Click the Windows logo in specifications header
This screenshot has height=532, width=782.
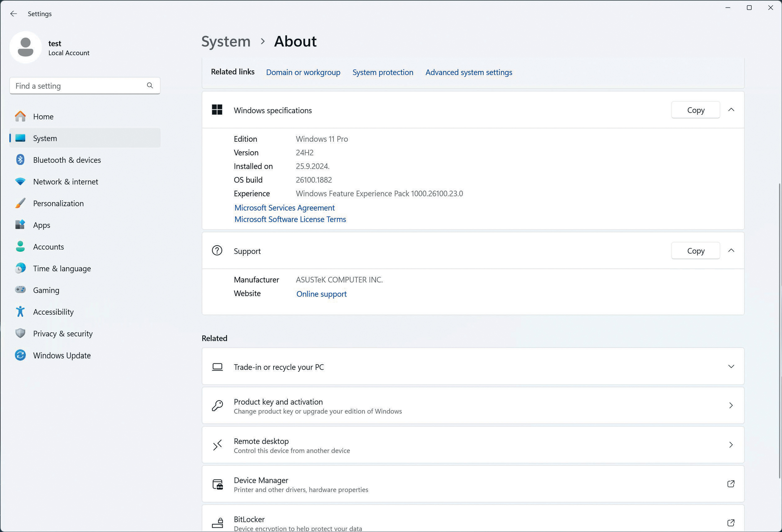(217, 110)
